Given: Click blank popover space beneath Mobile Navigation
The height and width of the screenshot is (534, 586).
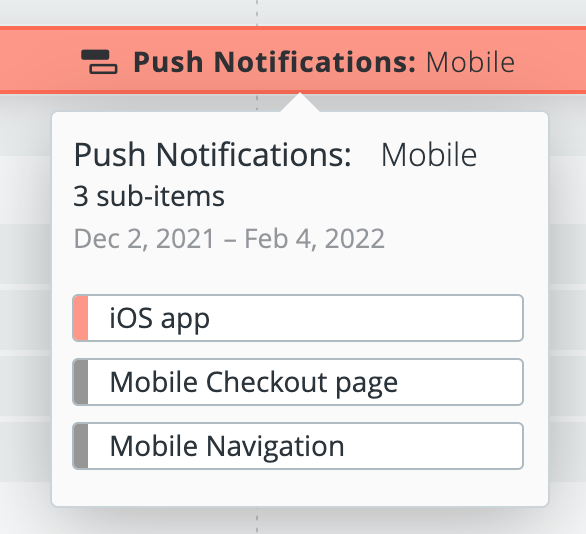Looking at the screenshot, I should pyautogui.click(x=300, y=488).
